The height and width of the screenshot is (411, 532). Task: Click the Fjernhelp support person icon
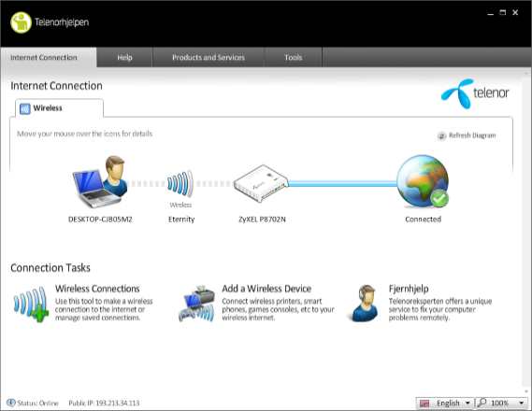365,304
